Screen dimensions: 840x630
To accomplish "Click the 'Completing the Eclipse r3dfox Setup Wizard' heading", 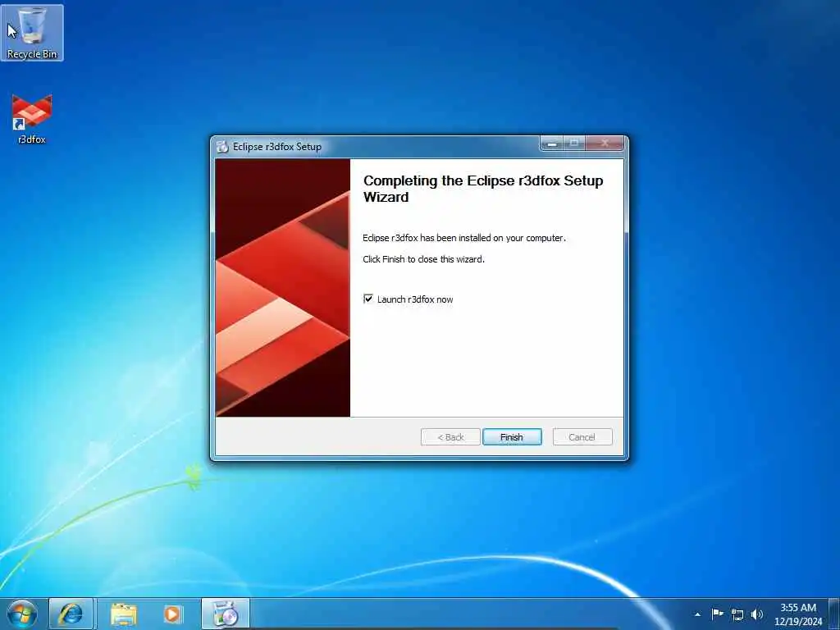I will (483, 189).
